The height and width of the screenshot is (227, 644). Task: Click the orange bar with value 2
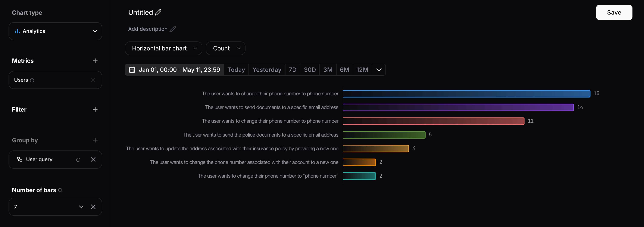[359, 162]
